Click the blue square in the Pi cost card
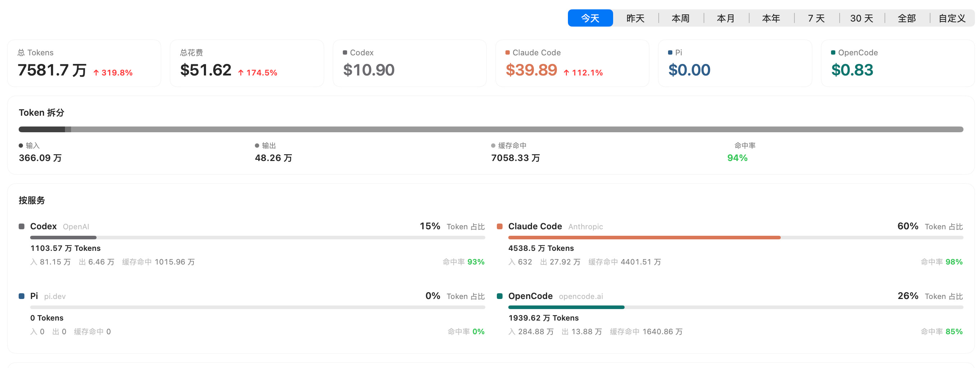The image size is (980, 368). pyautogui.click(x=670, y=52)
